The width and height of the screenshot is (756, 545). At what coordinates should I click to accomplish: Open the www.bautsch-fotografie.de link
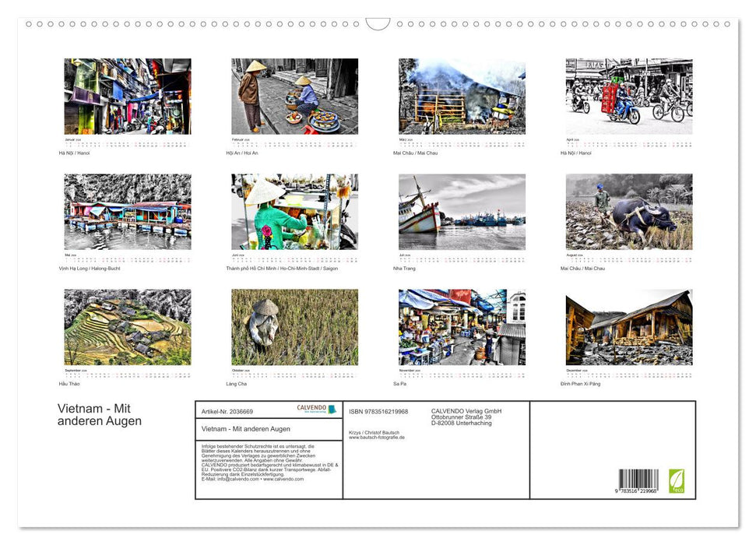pyautogui.click(x=377, y=438)
